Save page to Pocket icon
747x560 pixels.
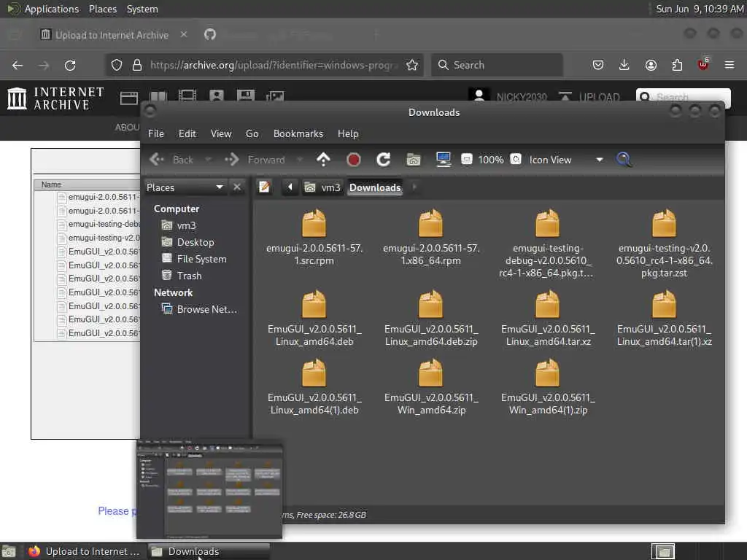coord(598,65)
